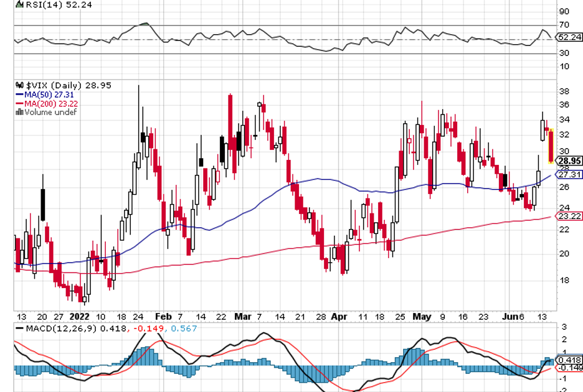Click the 28.95 last price tag
The height and width of the screenshot is (392, 583).
(569, 161)
